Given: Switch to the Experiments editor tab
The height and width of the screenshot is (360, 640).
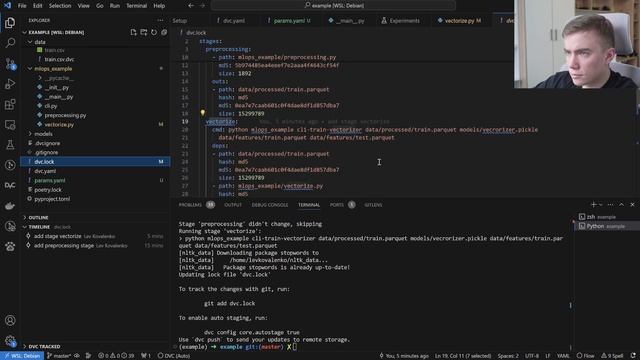Looking at the screenshot, I should (x=401, y=20).
